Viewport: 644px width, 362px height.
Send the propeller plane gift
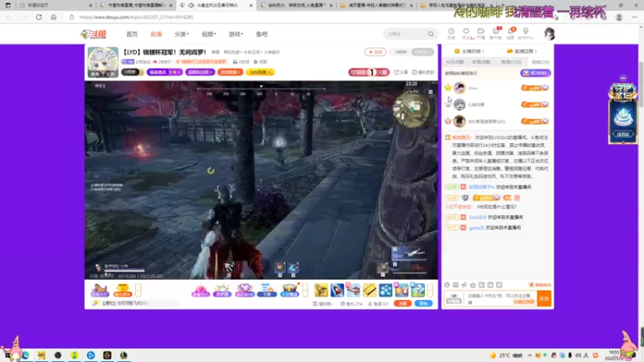point(353,290)
